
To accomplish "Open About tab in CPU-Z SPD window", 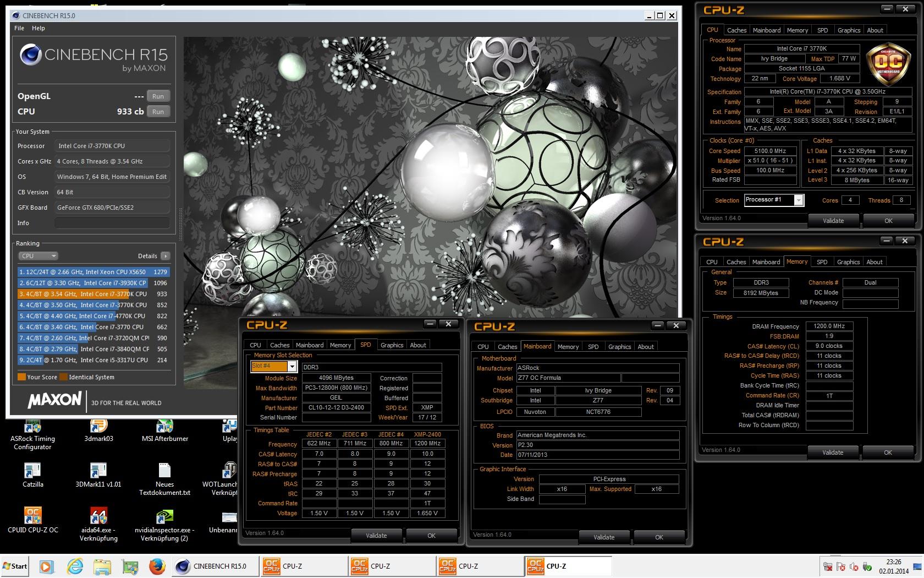I will point(418,345).
